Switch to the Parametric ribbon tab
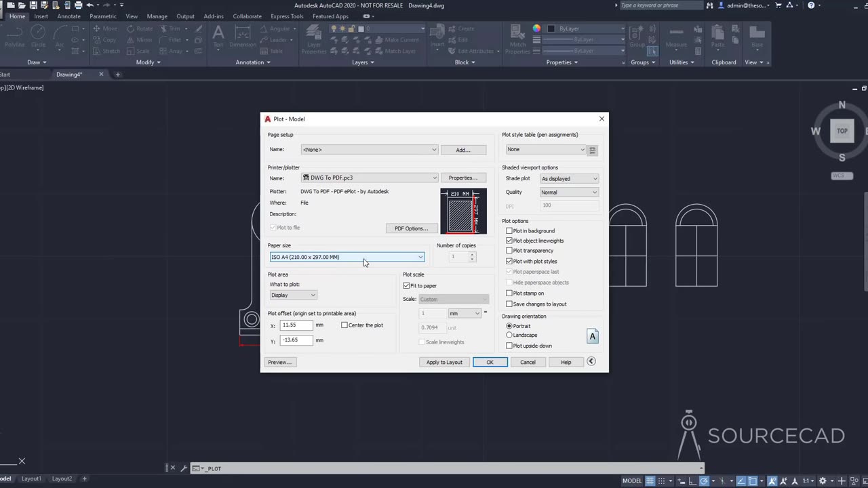The width and height of the screenshot is (868, 488). 103,16
